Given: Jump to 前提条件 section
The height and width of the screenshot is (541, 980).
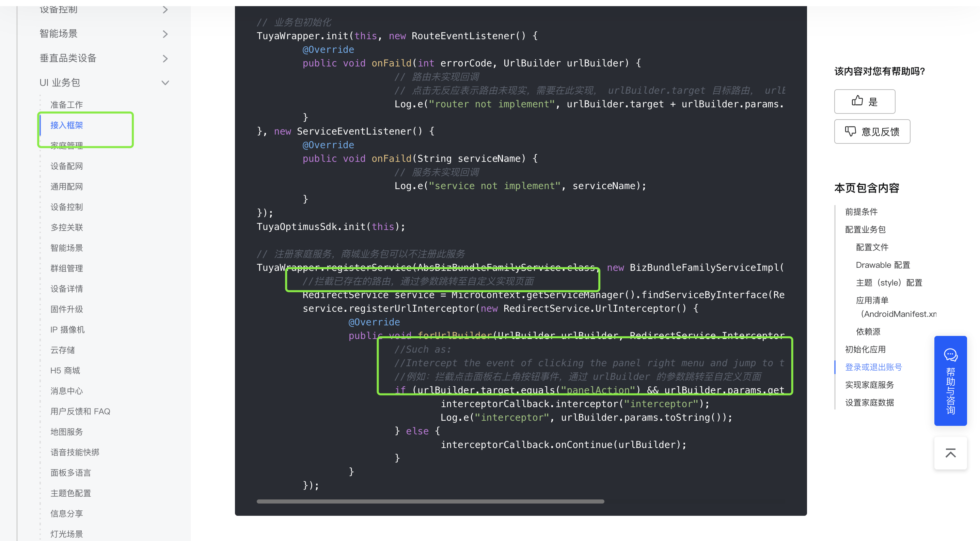Looking at the screenshot, I should pyautogui.click(x=861, y=212).
